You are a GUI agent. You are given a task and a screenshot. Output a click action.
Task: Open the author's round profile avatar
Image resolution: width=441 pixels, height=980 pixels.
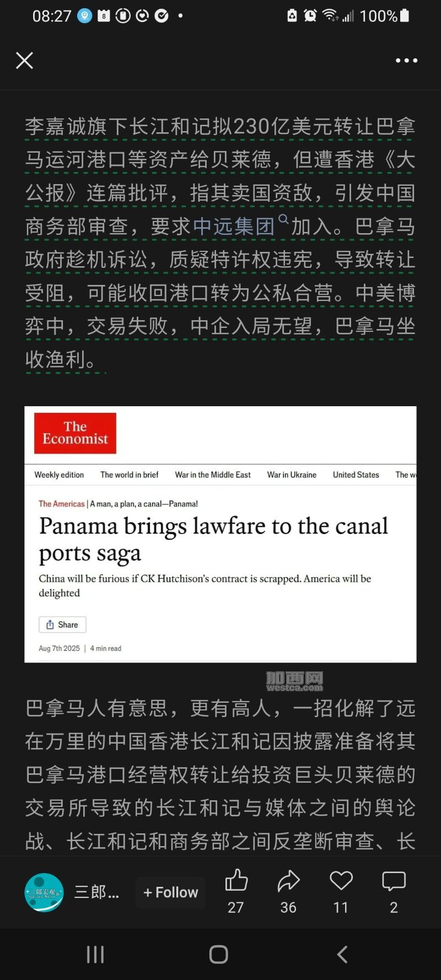[x=44, y=892]
